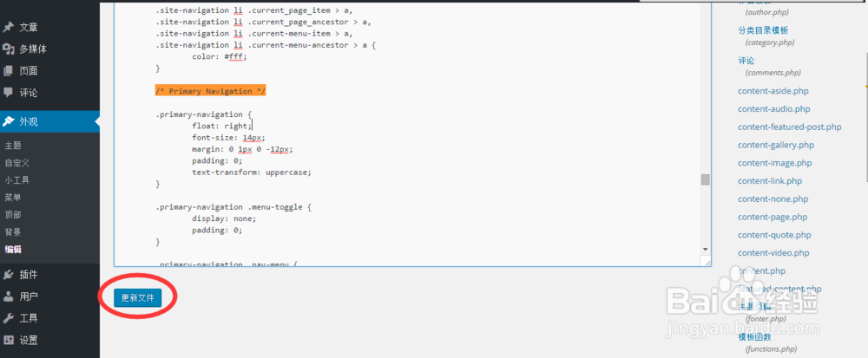Screen dimensions: 868x358
Task: Open content-link.php file
Action: tap(770, 180)
